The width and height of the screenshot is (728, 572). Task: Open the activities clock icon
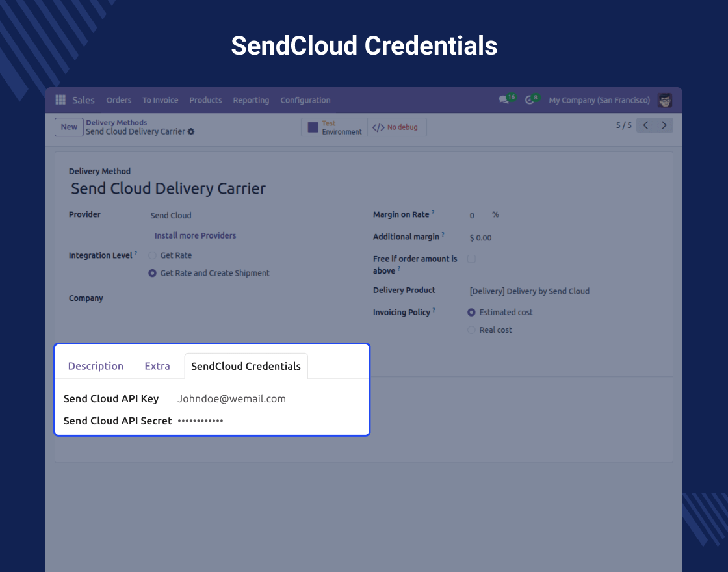tap(530, 100)
